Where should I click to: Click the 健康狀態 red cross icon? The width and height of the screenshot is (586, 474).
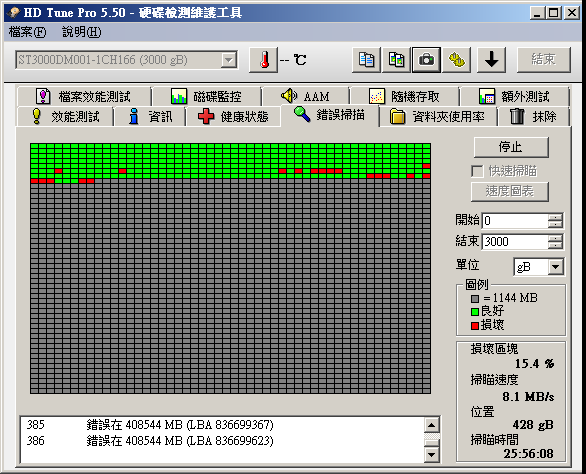click(x=206, y=116)
